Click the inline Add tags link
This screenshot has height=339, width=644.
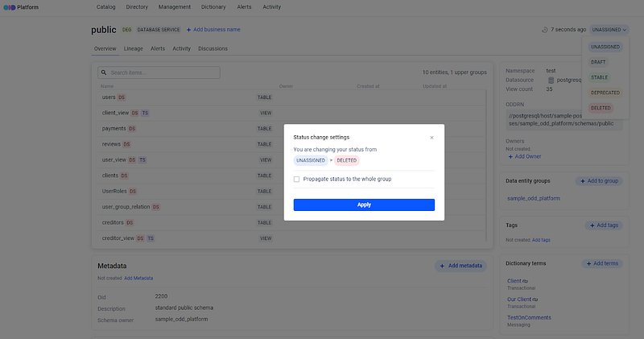[x=541, y=240]
